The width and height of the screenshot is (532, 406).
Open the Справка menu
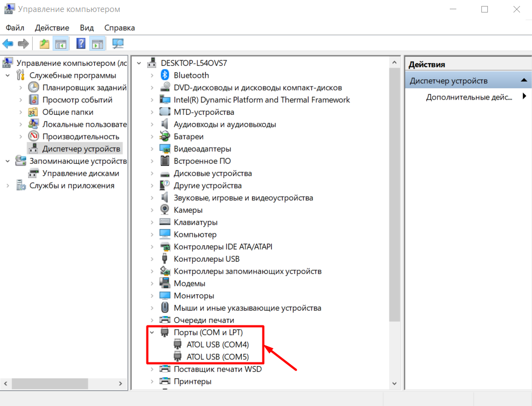point(119,28)
